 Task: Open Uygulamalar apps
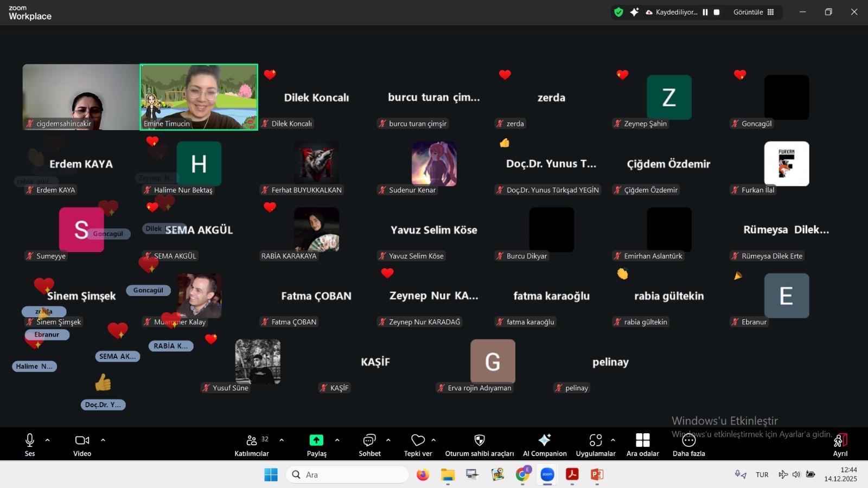tap(595, 445)
